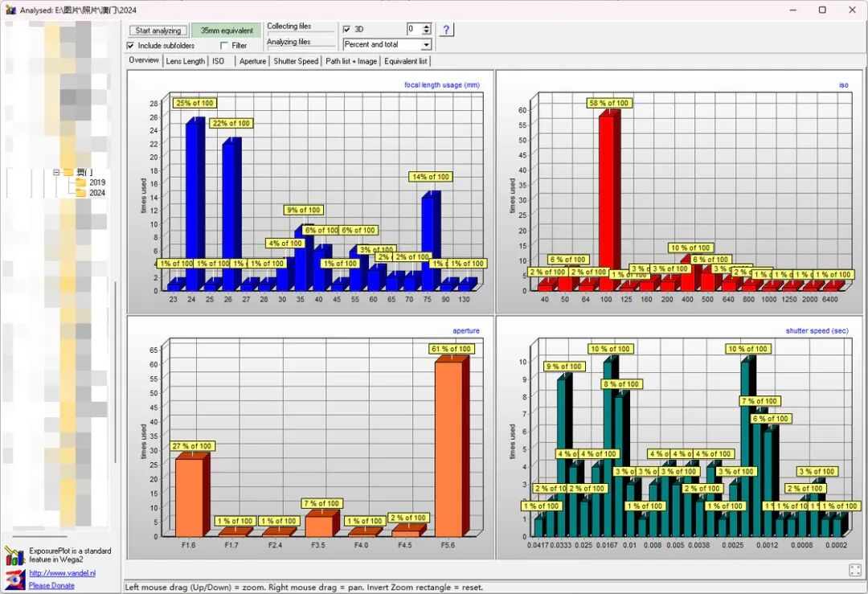
Task: Decrease the value with the spinner down arrow
Action: (426, 33)
